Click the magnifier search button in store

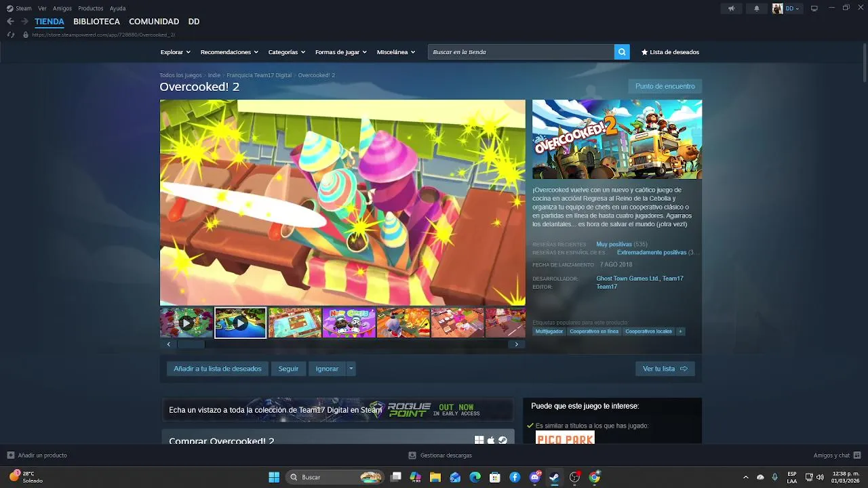622,52
